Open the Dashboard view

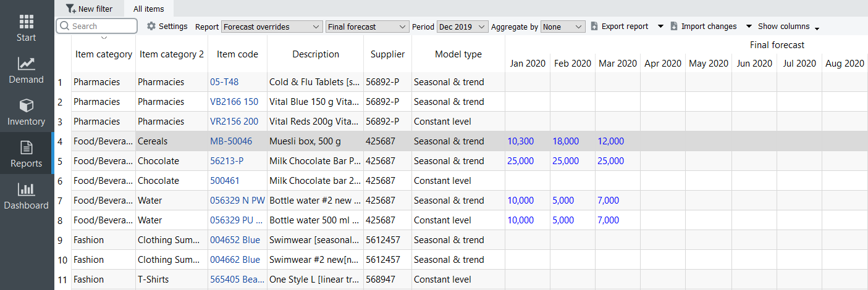[x=26, y=196]
